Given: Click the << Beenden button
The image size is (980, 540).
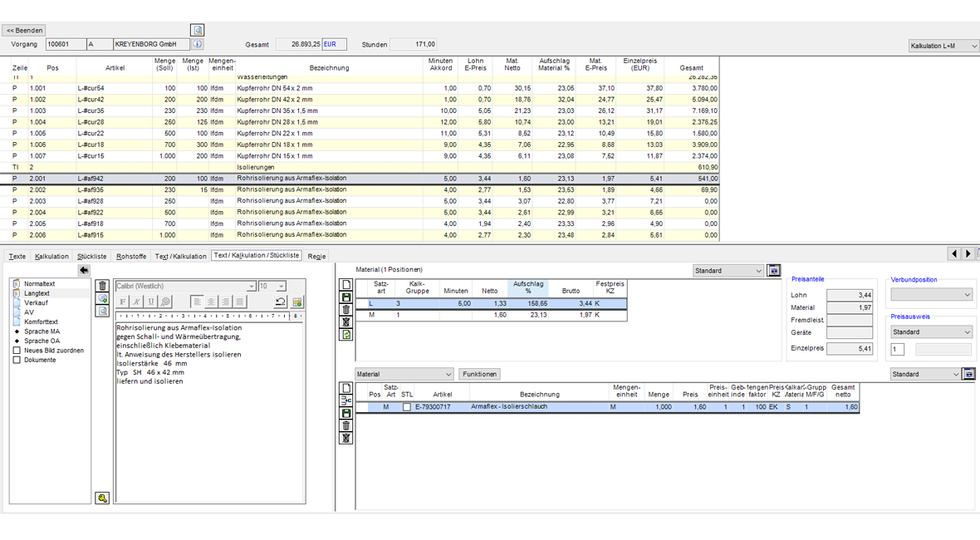Looking at the screenshot, I should [x=25, y=31].
